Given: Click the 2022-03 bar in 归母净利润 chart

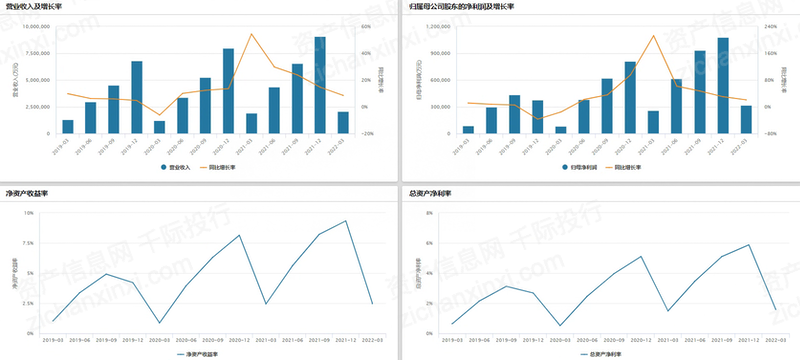Looking at the screenshot, I should click(x=746, y=120).
